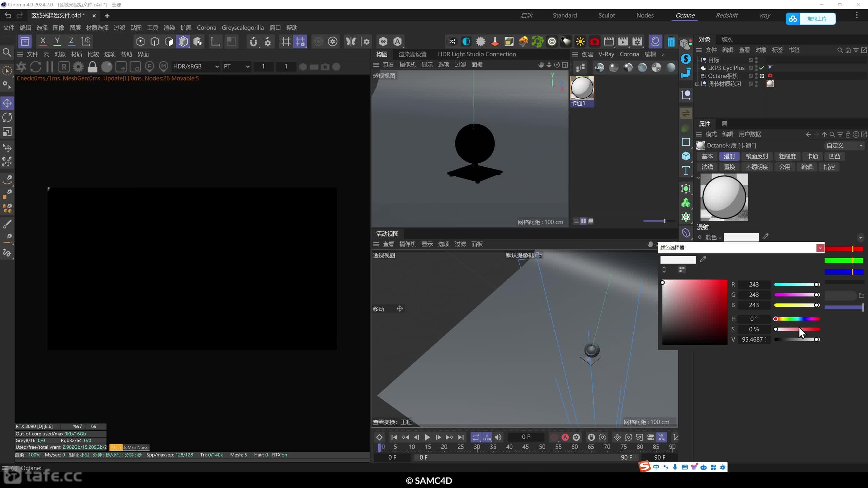
Task: Open the Greyscalegorilla menu
Action: tap(243, 28)
